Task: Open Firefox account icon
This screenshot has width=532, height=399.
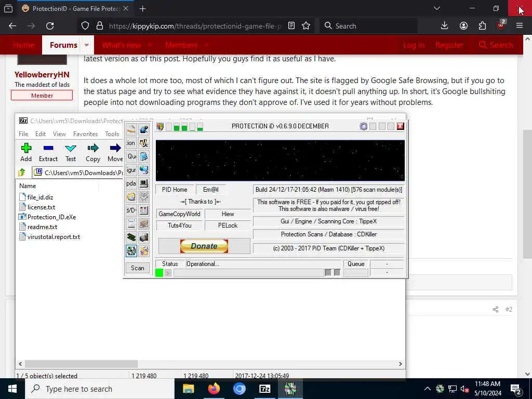Action: tap(463, 26)
